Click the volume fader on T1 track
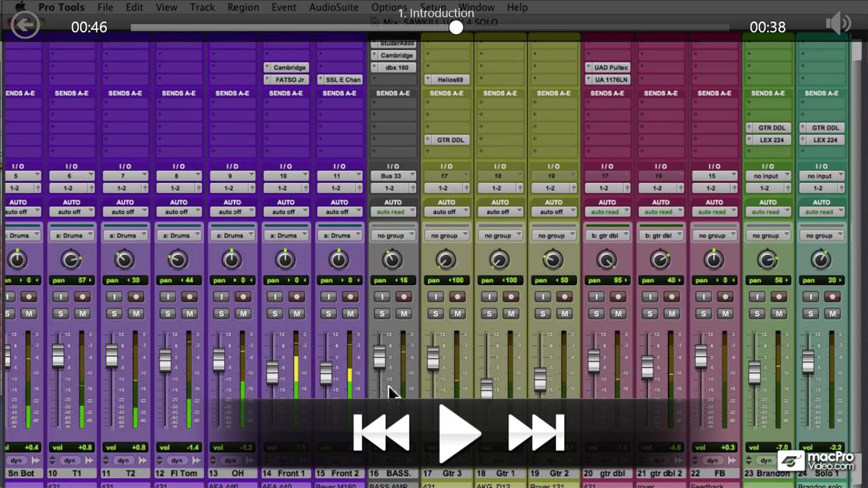 click(x=58, y=355)
